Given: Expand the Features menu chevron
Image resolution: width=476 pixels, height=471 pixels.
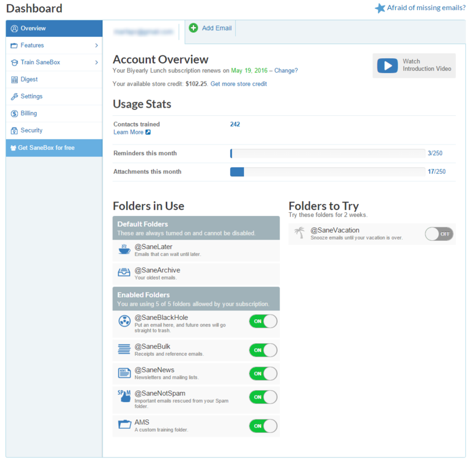Looking at the screenshot, I should pos(96,46).
